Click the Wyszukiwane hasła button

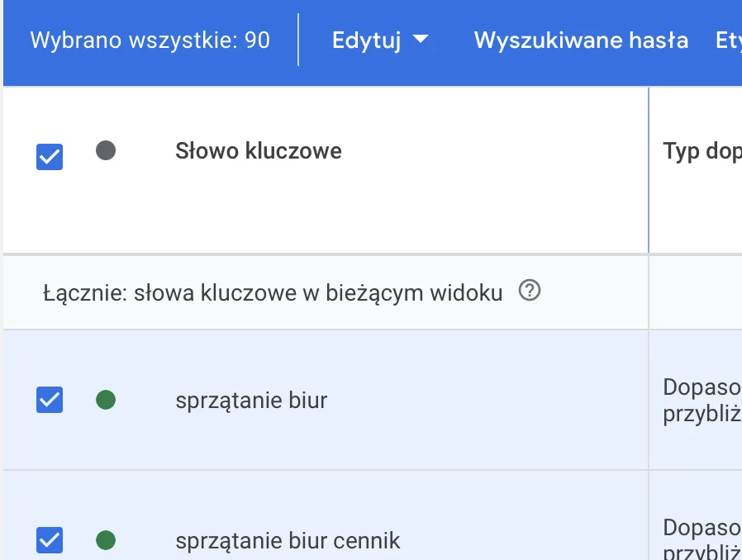(580, 40)
